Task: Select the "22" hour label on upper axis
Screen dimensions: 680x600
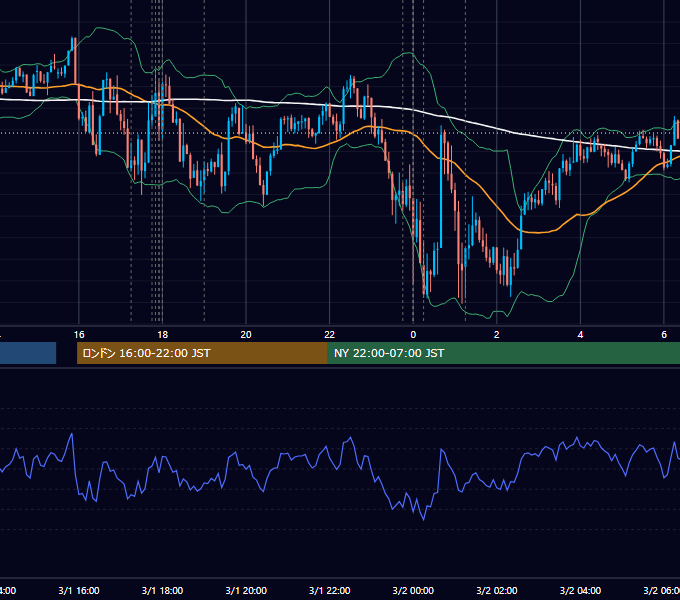Action: [x=330, y=335]
